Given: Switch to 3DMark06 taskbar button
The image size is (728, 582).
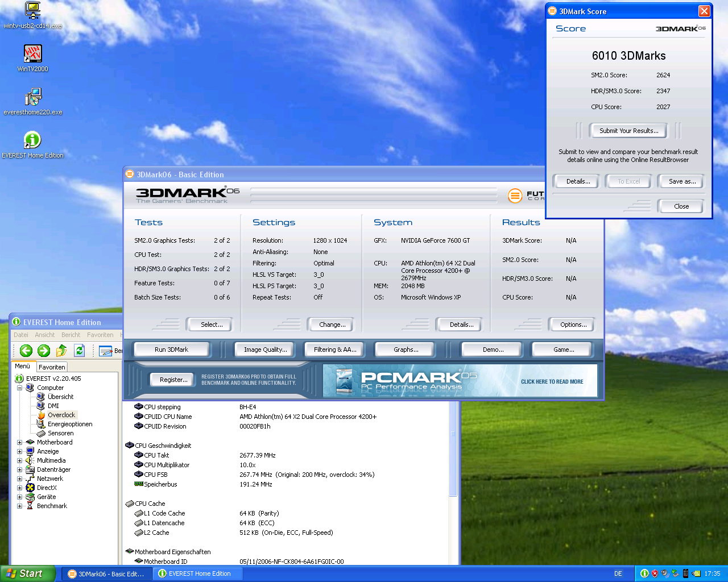Looking at the screenshot, I should pyautogui.click(x=106, y=573).
